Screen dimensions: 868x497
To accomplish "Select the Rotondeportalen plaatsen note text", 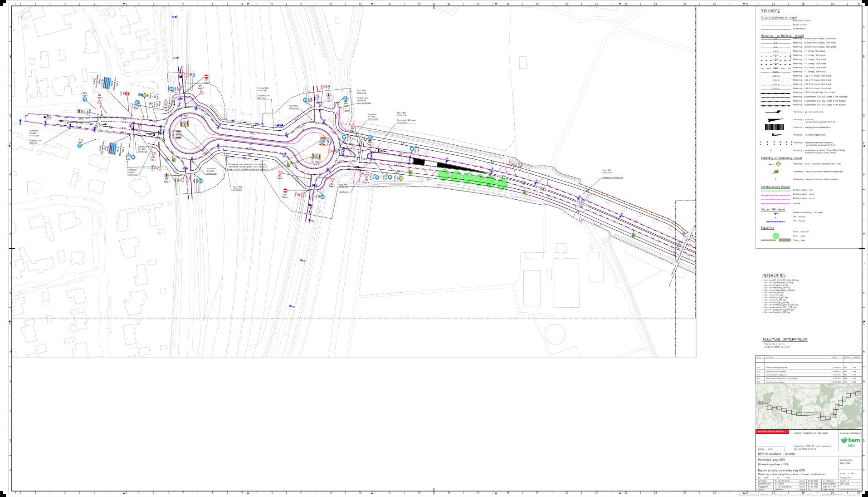I will click(x=248, y=167).
